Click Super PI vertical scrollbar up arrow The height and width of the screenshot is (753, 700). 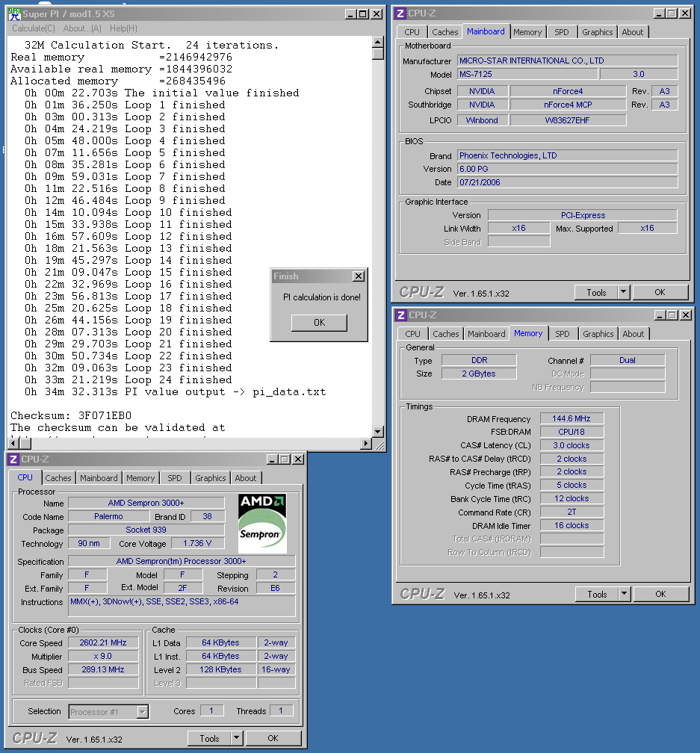378,42
